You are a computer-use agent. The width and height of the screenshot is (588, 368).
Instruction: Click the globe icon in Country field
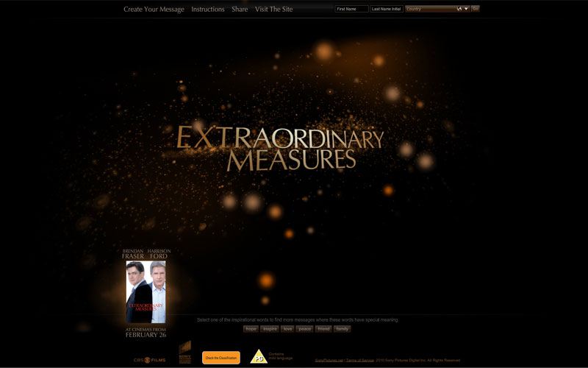(459, 9)
